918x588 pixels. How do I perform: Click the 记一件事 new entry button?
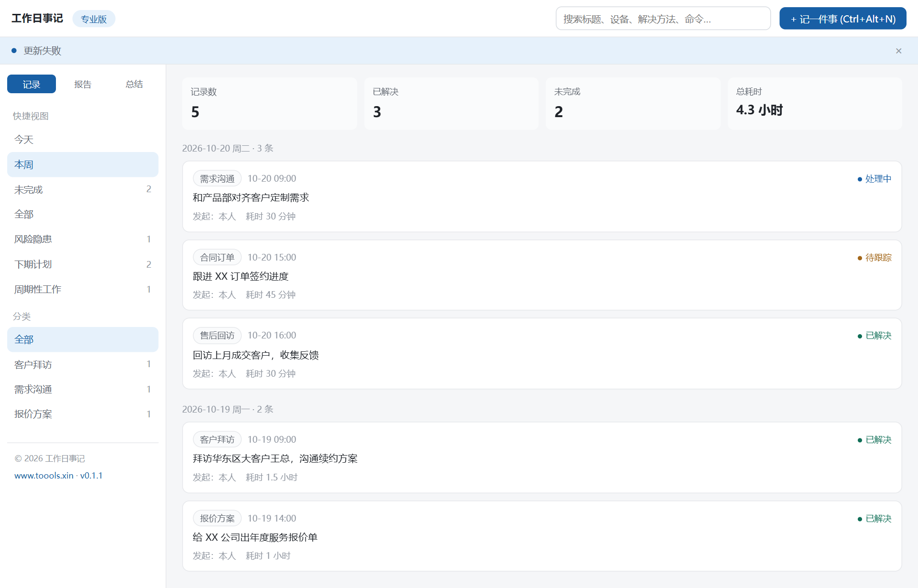click(x=842, y=19)
